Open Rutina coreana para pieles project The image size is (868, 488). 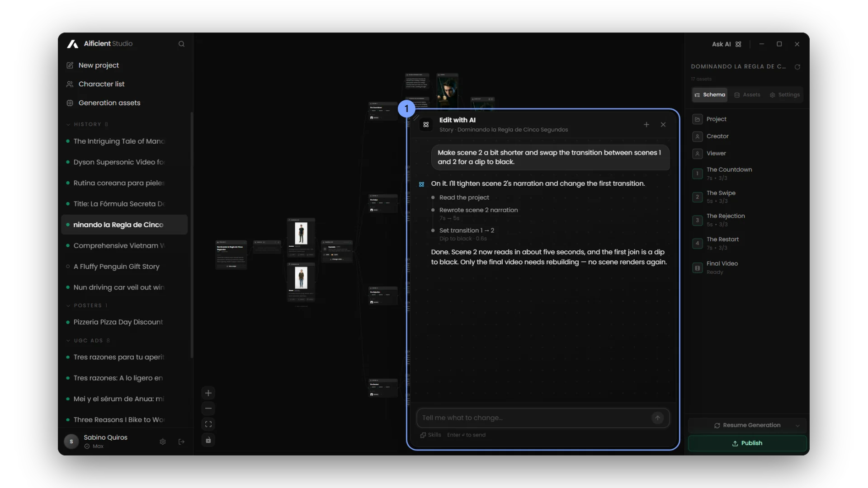(x=124, y=183)
